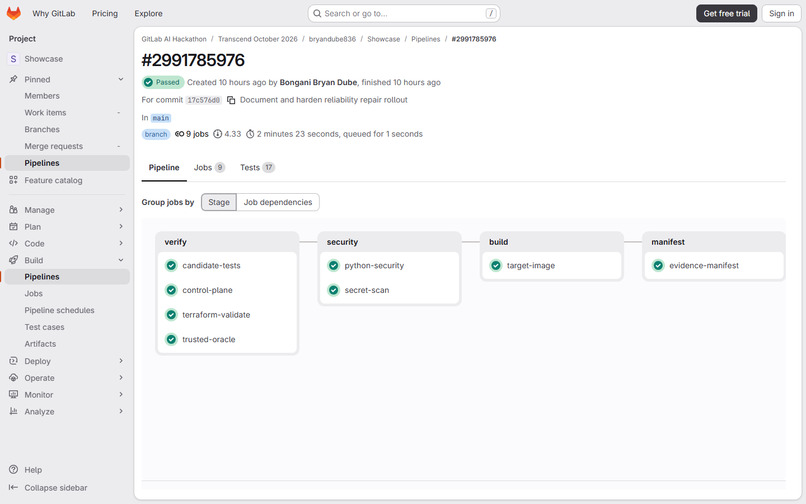The width and height of the screenshot is (806, 504).
Task: Click the Feature catalog icon
Action: point(13,180)
